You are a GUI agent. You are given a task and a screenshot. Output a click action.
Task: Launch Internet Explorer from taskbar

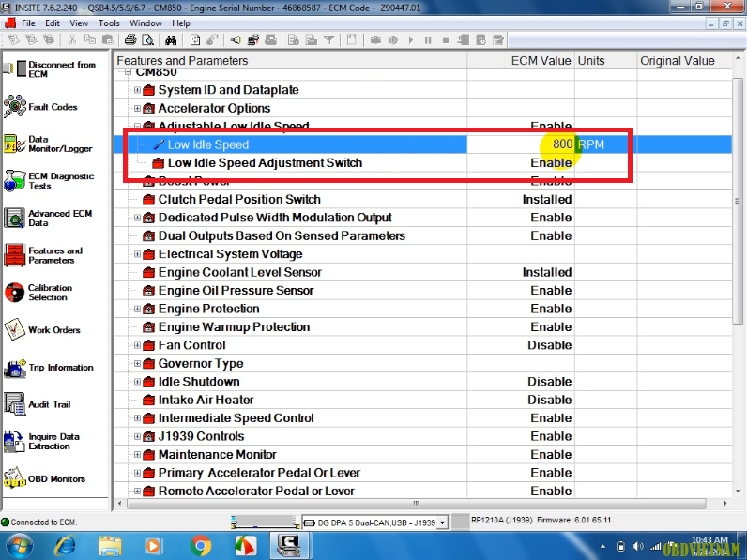(66, 546)
